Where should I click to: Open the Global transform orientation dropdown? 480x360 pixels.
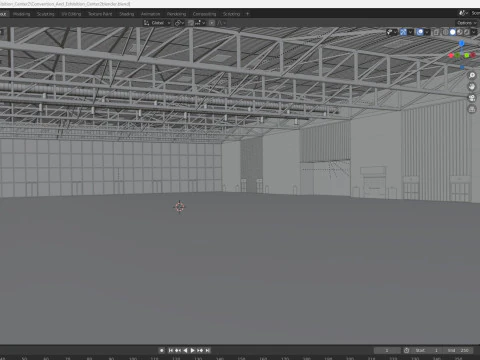(x=157, y=23)
